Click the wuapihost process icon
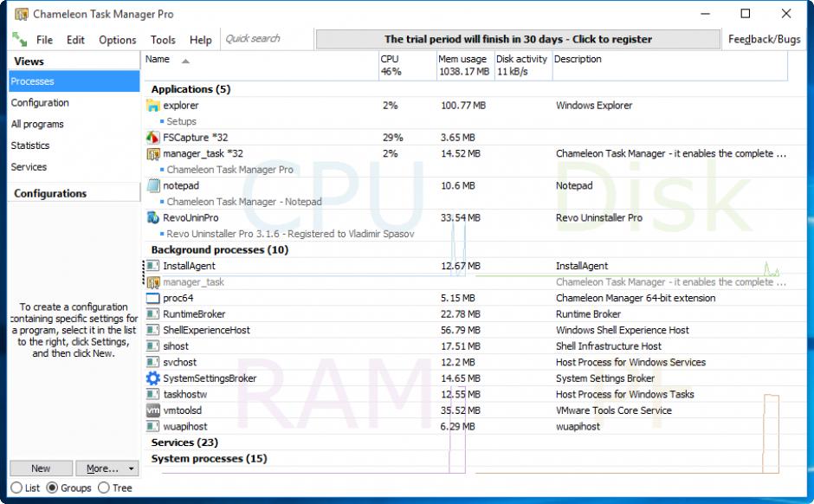Viewport: 814px width, 504px height. pos(152,427)
